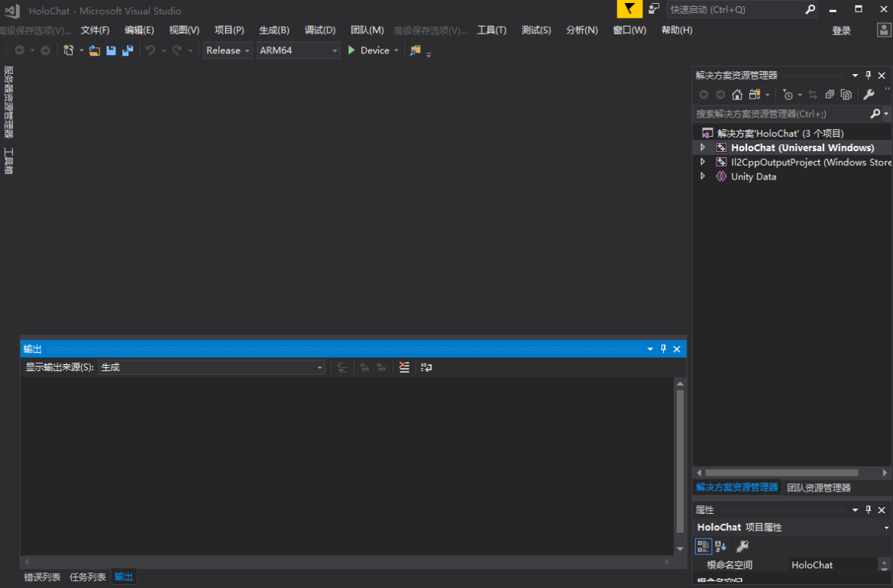Click the Open File folder icon
Viewport: 893px width, 588px height.
tap(95, 50)
